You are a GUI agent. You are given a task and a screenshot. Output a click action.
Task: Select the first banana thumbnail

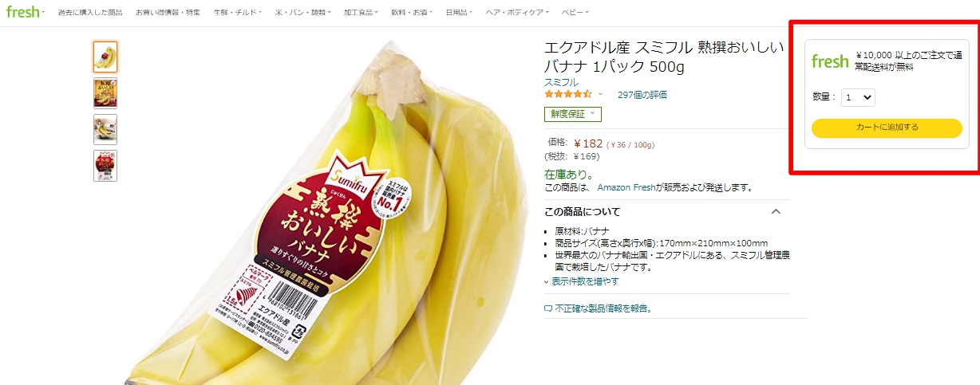tap(105, 57)
